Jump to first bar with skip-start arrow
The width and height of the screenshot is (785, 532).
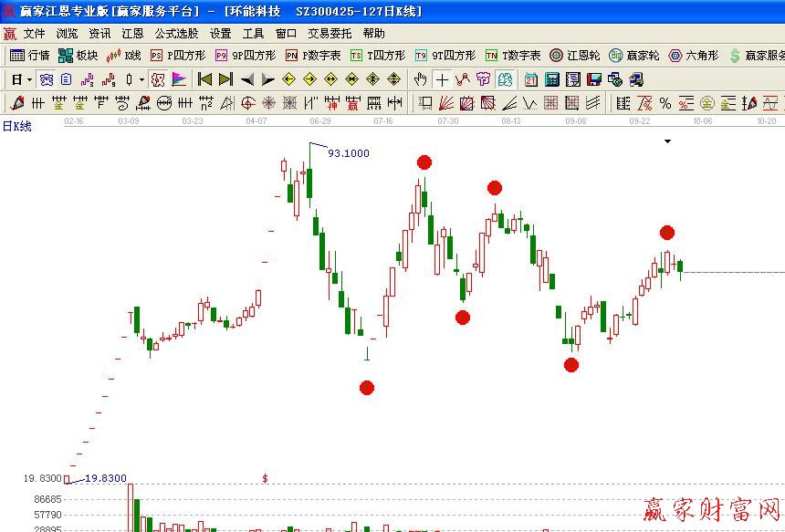tap(205, 79)
